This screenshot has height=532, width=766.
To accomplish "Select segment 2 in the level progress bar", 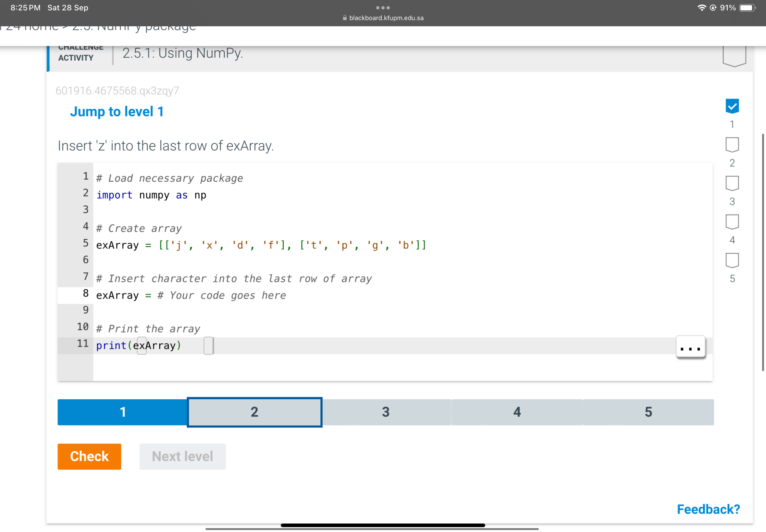I will [x=254, y=412].
